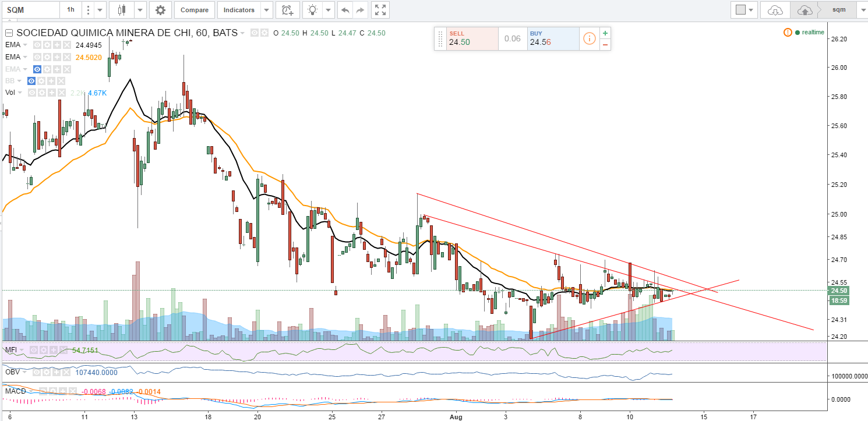Screen dimensions: 868x421
Task: Toggle main series visibility eye beside BATS
Action: 255,33
